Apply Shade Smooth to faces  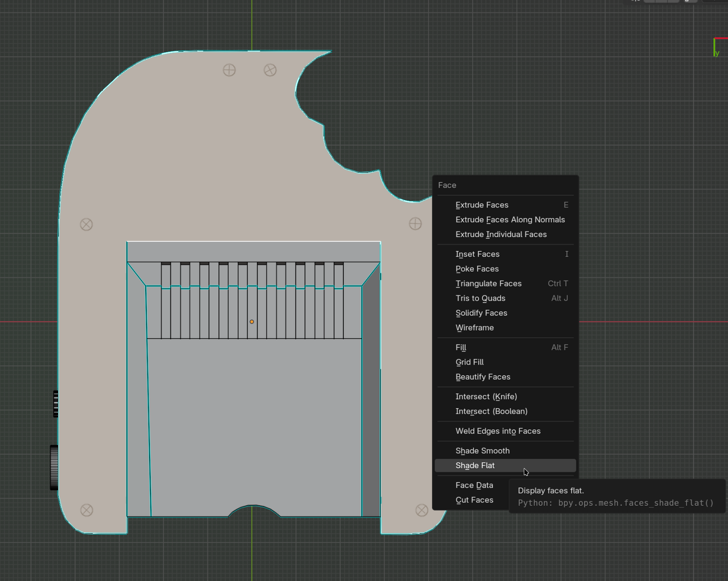click(x=482, y=451)
